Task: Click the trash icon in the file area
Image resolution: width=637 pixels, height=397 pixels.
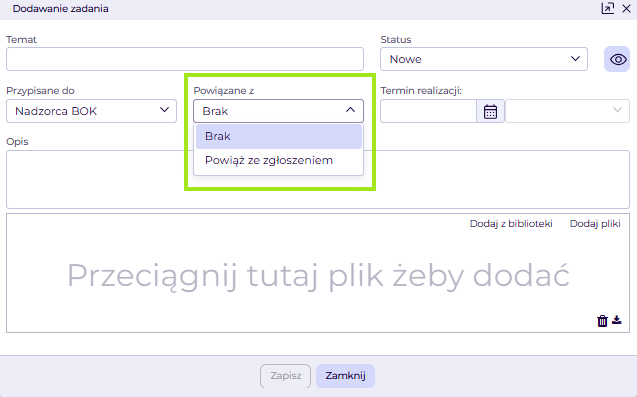Action: pyautogui.click(x=602, y=321)
